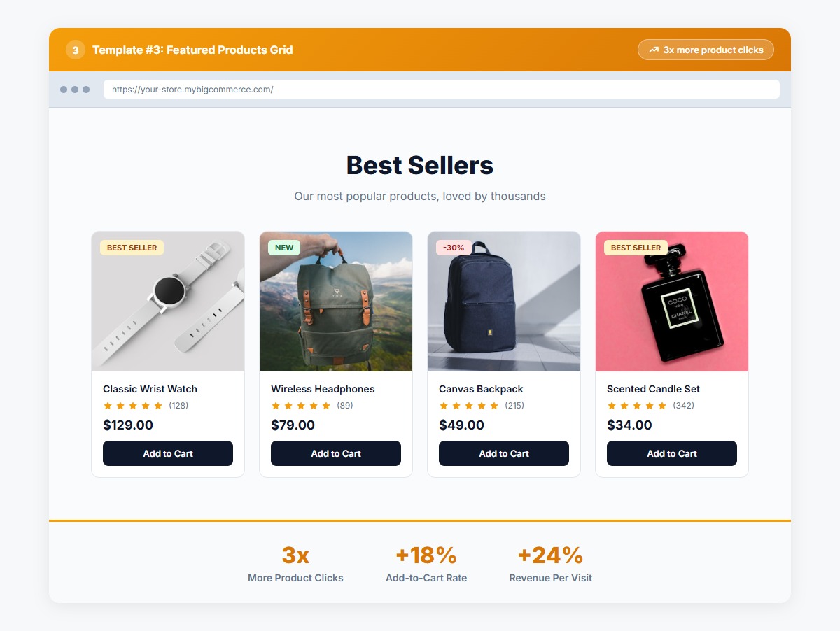Click the NEW badge on Wireless Headphones
The width and height of the screenshot is (840, 631).
point(283,248)
